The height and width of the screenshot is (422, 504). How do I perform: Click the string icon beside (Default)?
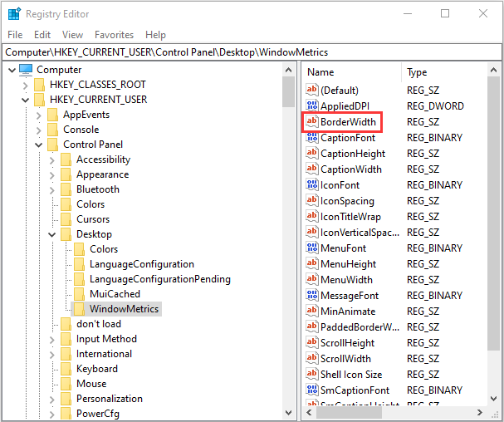tap(312, 90)
